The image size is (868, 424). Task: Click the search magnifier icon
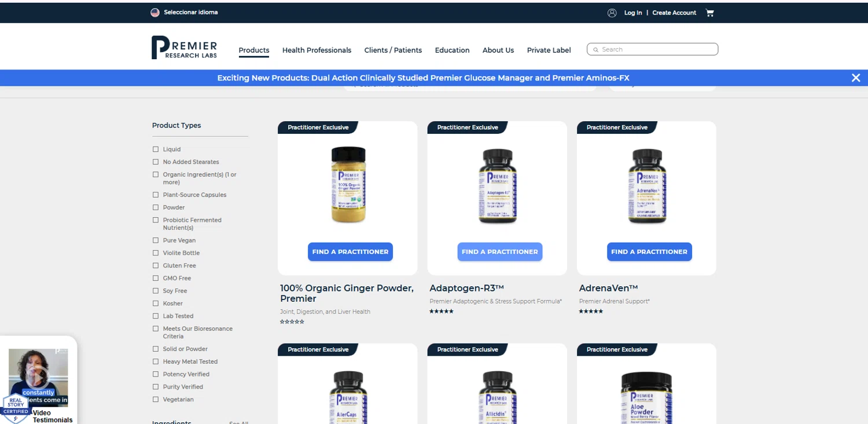click(595, 50)
